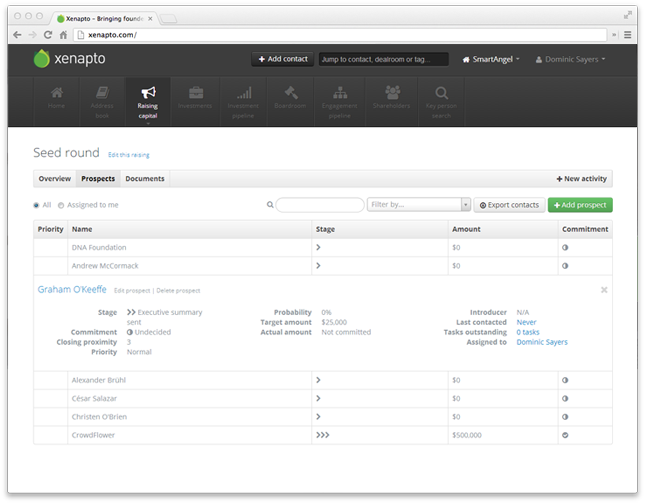Select the DNA Foundation prospect name
The height and width of the screenshot is (504, 645).
click(x=99, y=247)
